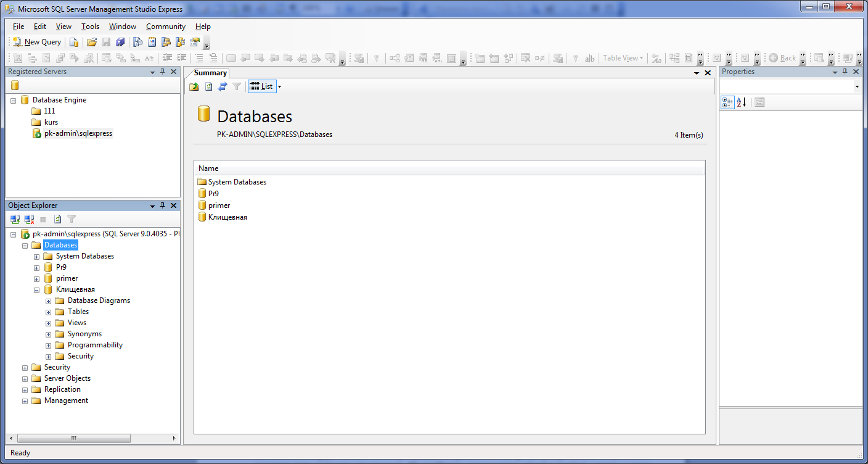Open Standard toolbar options overflow arrow
Image resolution: width=868 pixels, height=464 pixels.
207,43
